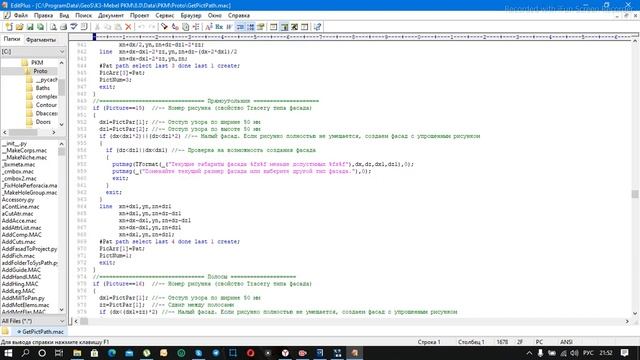Image resolution: width=640 pixels, height=360 pixels.
Task: Click the Redo toolbar icon
Action: click(x=152, y=27)
